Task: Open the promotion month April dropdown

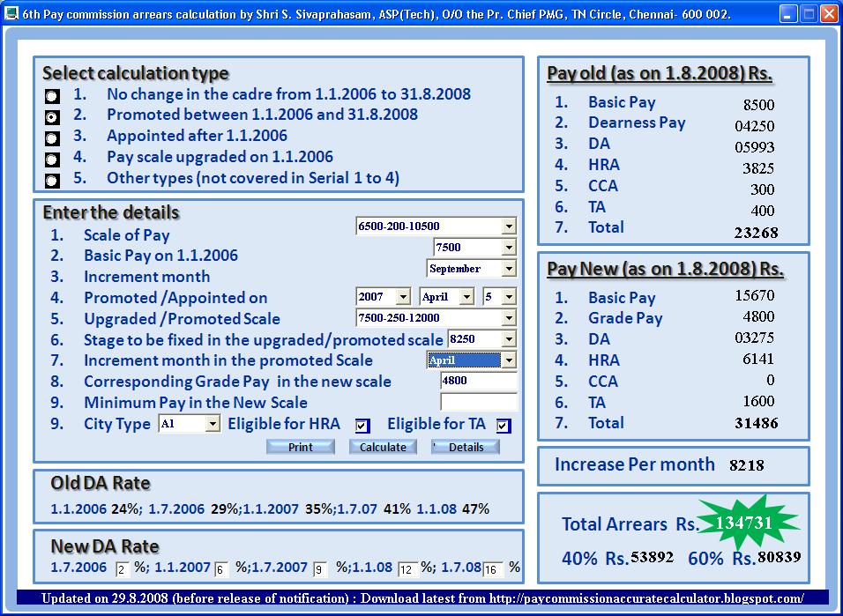Action: [x=466, y=296]
